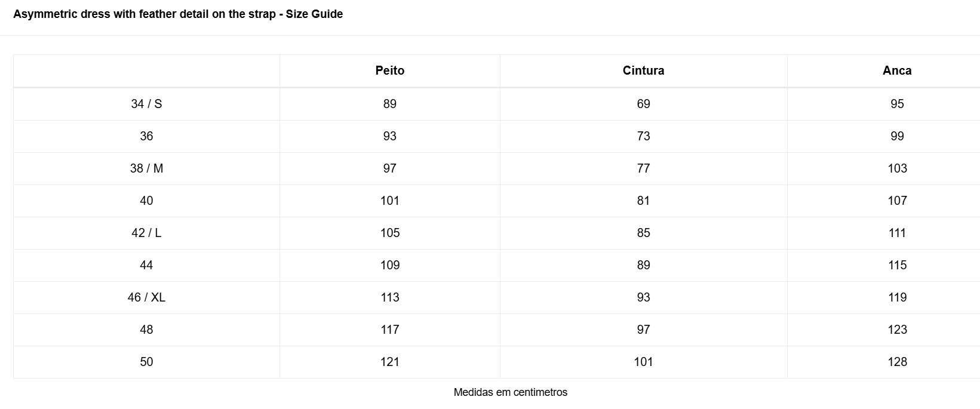Select the size 44 row label
This screenshot has width=980, height=409.
pyautogui.click(x=146, y=265)
